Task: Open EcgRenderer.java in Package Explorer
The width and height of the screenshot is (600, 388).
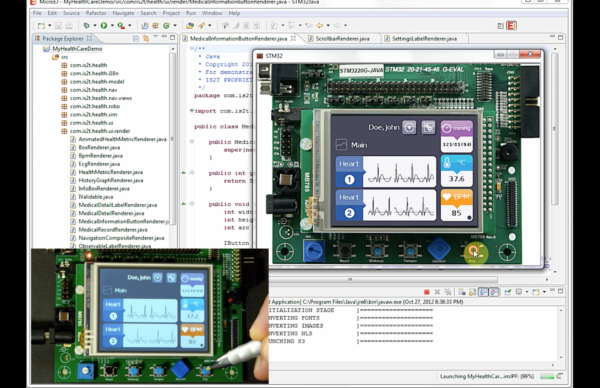Action: [99, 164]
